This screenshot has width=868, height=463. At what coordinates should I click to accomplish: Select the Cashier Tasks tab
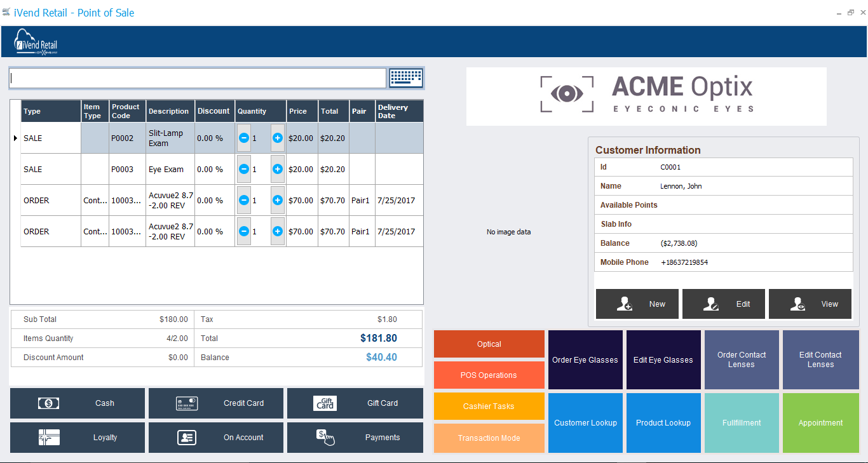point(489,406)
